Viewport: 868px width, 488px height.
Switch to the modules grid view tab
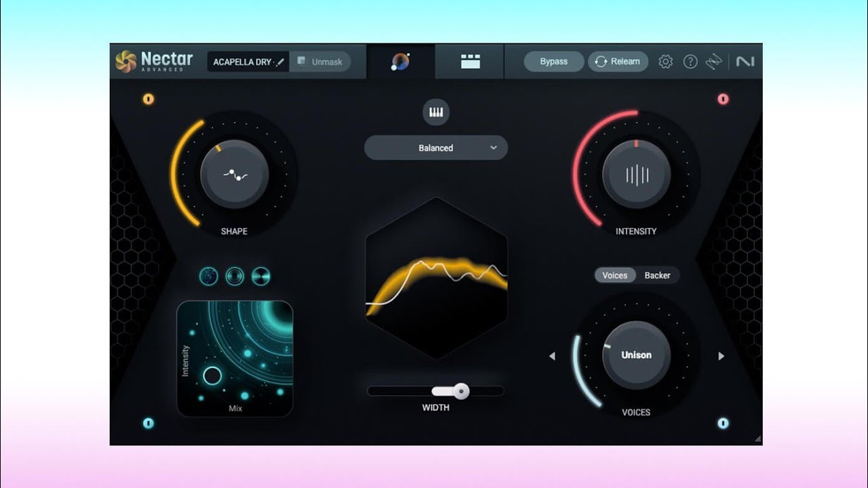coord(470,62)
